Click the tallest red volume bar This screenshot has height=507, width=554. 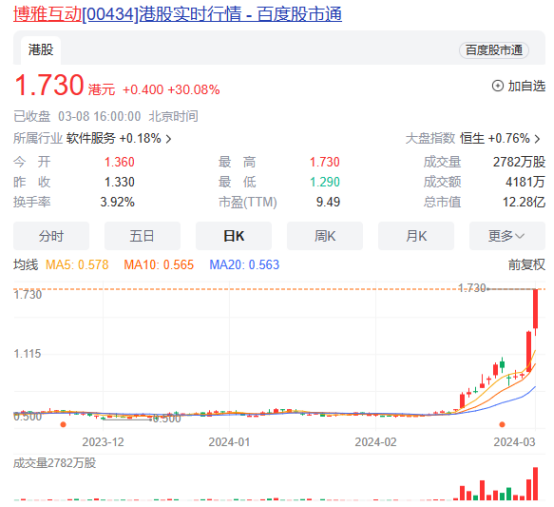coord(535,484)
